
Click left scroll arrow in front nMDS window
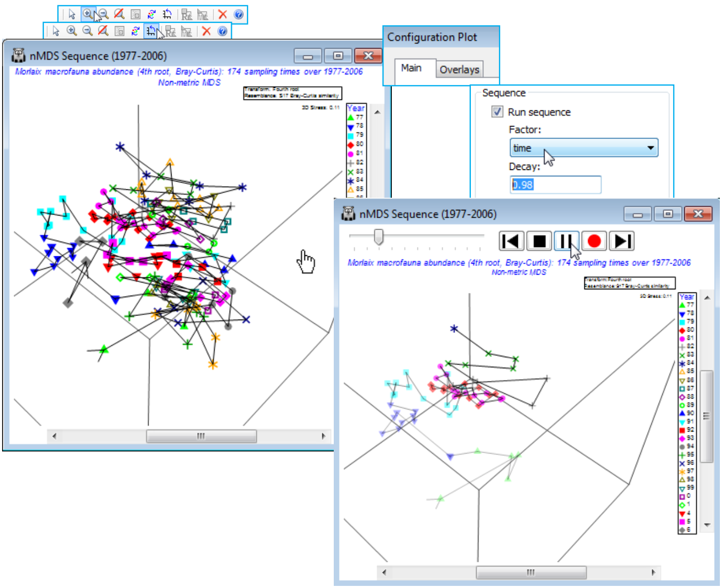tap(384, 572)
